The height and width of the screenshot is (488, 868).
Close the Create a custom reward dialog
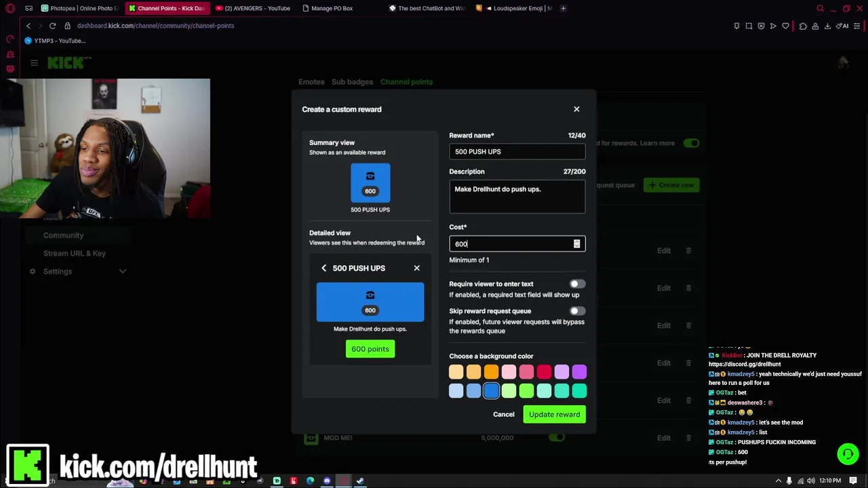[x=576, y=109]
